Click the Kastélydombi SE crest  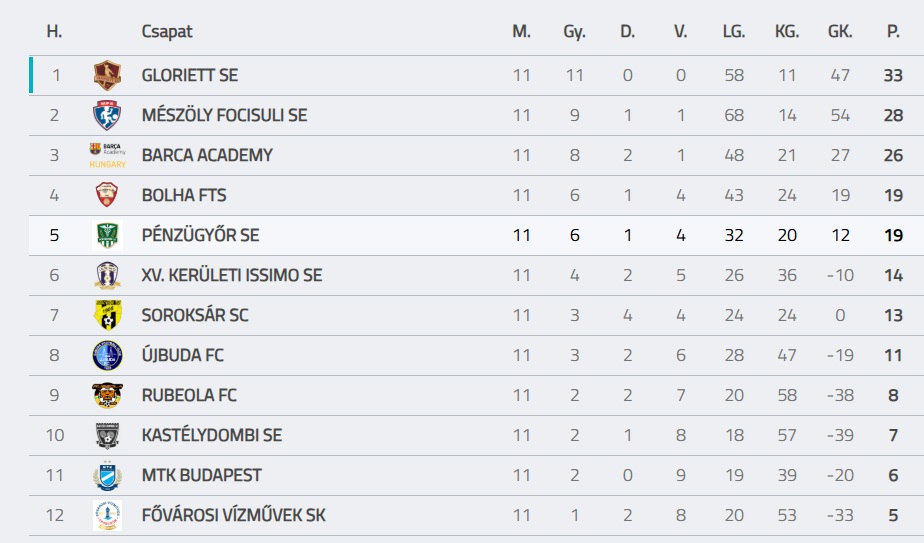(x=107, y=435)
